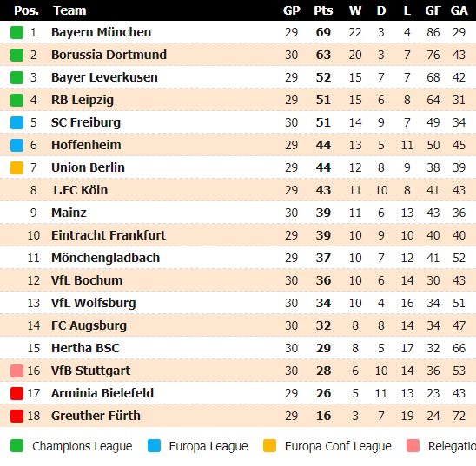Click the blue Europa League legend square
The height and width of the screenshot is (466, 476).
(x=154, y=446)
